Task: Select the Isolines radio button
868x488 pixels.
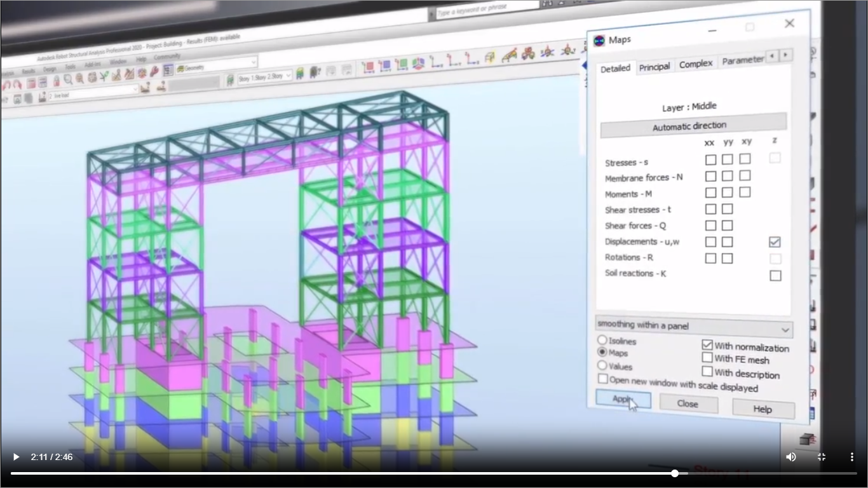Action: tap(602, 340)
